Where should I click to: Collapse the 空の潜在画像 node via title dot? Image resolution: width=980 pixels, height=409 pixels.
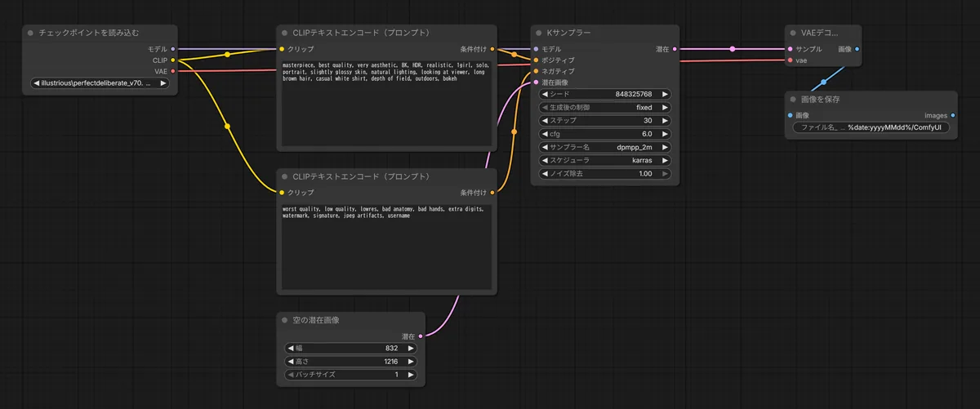tap(284, 320)
